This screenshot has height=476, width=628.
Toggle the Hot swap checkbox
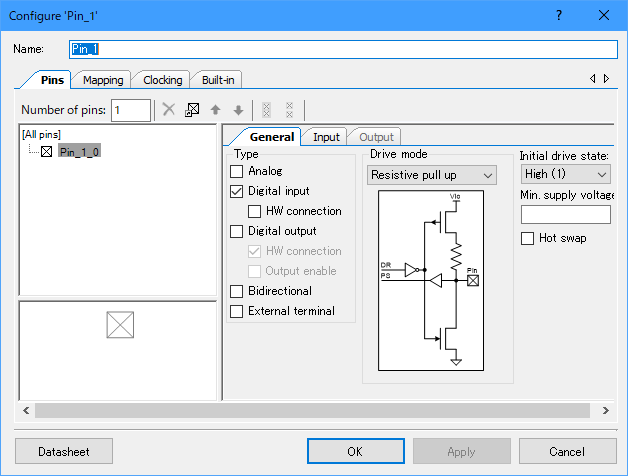[x=528, y=238]
